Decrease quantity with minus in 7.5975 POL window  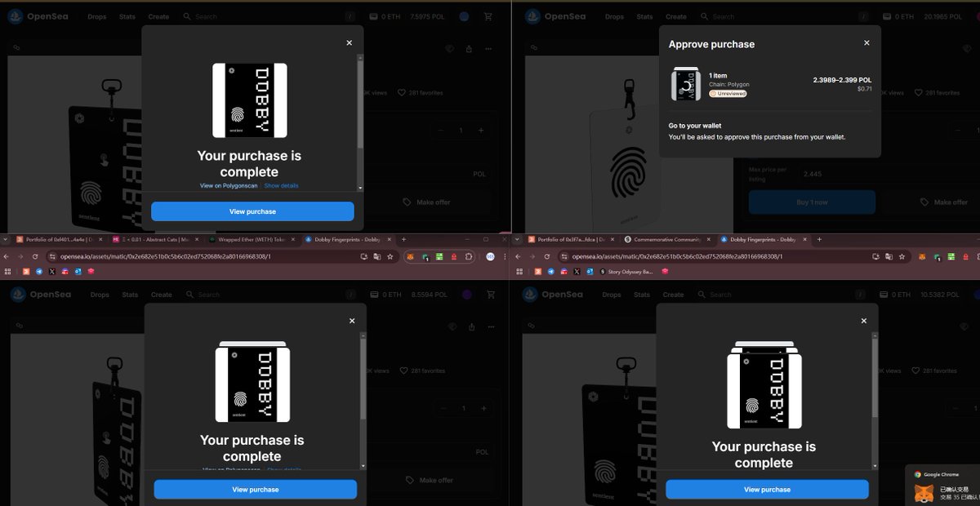click(440, 131)
